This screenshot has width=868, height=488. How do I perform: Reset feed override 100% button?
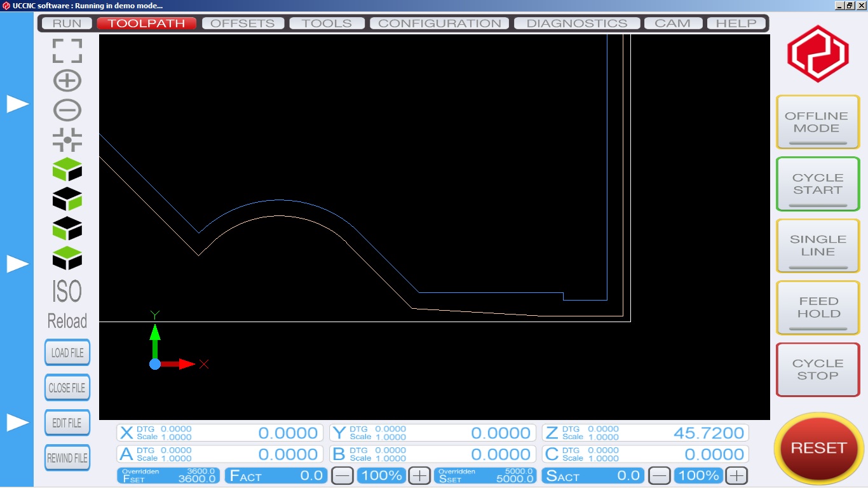point(381,476)
